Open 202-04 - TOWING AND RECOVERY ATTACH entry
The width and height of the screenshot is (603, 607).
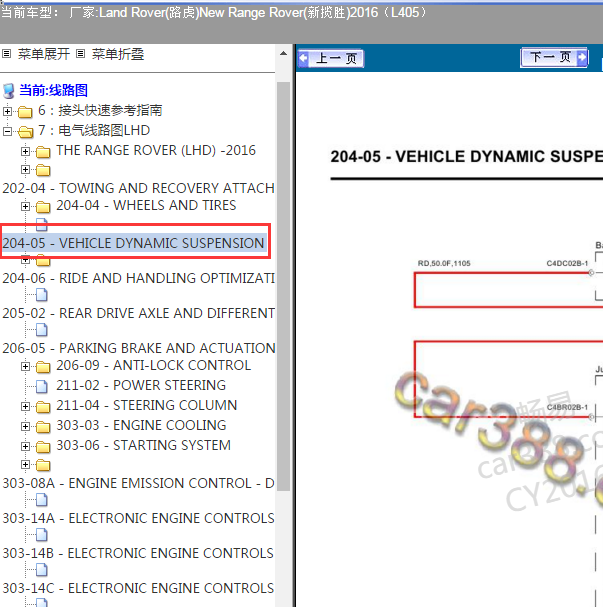click(138, 188)
